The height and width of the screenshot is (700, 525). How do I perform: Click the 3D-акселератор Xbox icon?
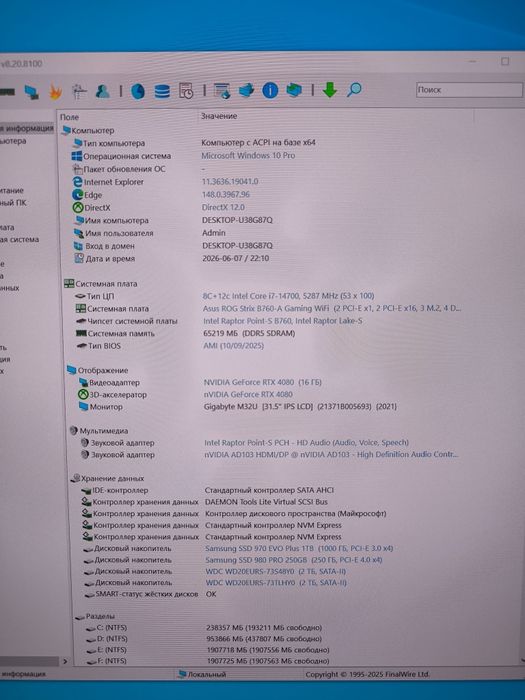point(83,394)
